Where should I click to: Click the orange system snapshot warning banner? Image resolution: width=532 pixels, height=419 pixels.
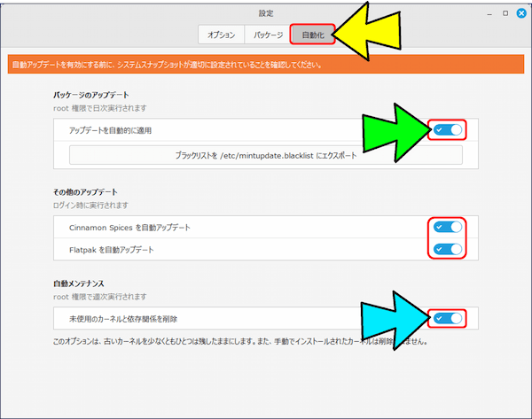pos(266,65)
